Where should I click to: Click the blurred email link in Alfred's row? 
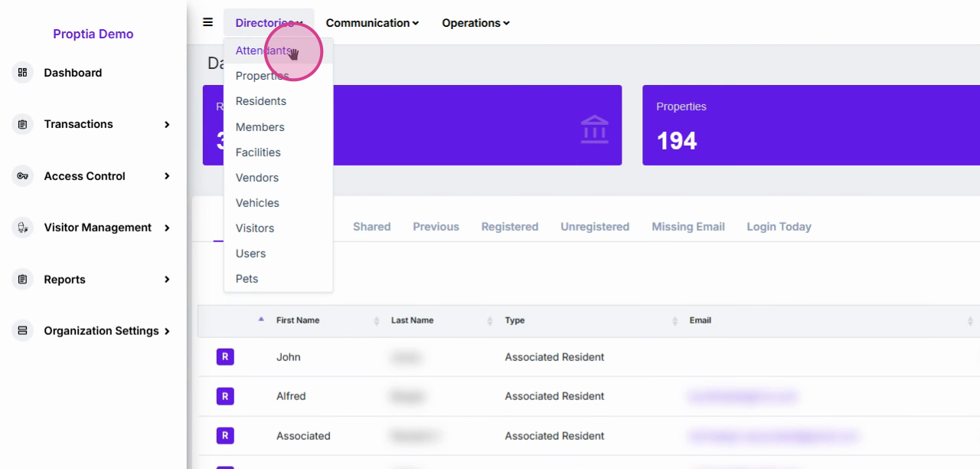743,396
